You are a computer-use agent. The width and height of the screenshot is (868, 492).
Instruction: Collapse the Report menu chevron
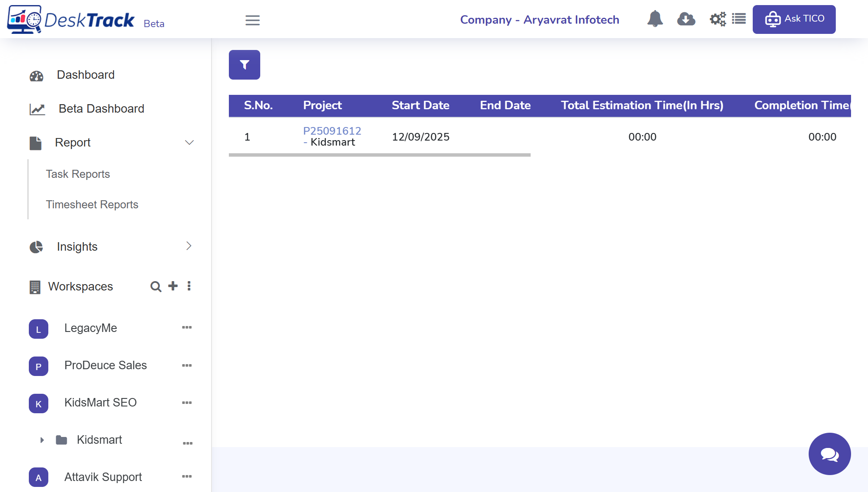(x=189, y=143)
